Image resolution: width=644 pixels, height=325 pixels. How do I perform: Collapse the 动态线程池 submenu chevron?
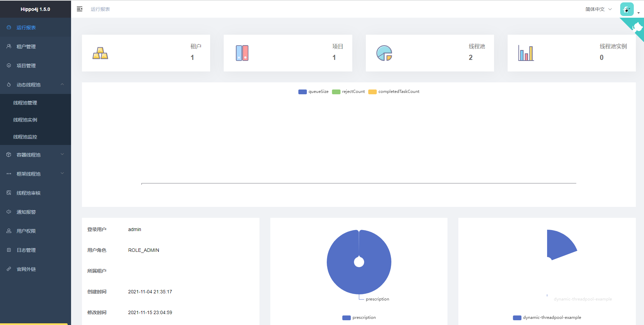[x=62, y=84]
